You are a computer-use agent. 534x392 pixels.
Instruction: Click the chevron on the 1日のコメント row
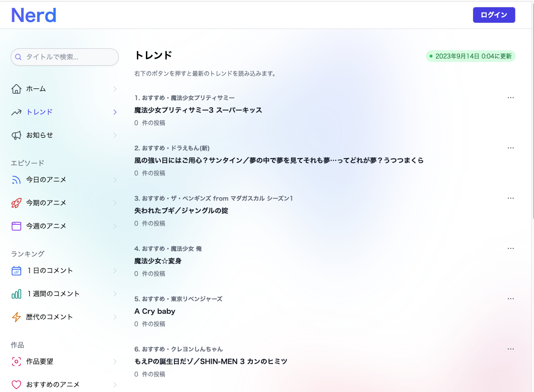(x=115, y=270)
